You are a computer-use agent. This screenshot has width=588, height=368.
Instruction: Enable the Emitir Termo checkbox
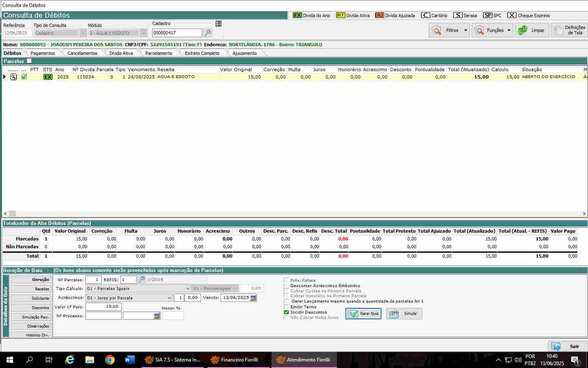286,307
